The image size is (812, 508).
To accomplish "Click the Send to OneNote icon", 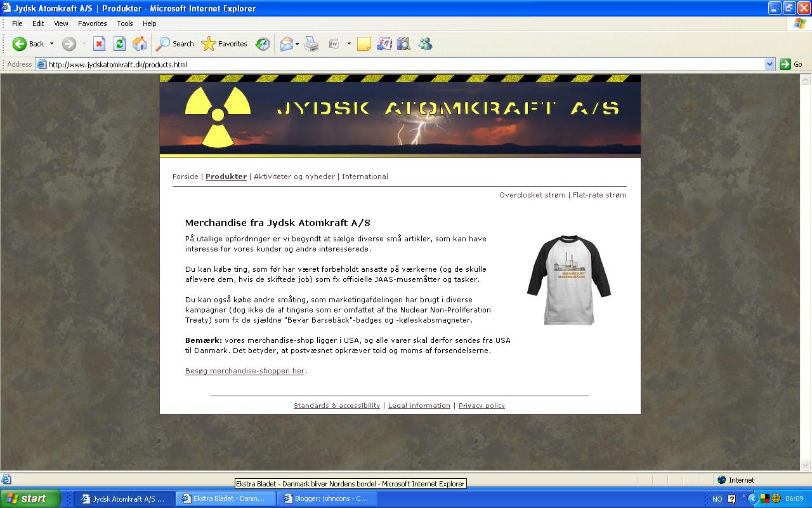I will click(384, 44).
